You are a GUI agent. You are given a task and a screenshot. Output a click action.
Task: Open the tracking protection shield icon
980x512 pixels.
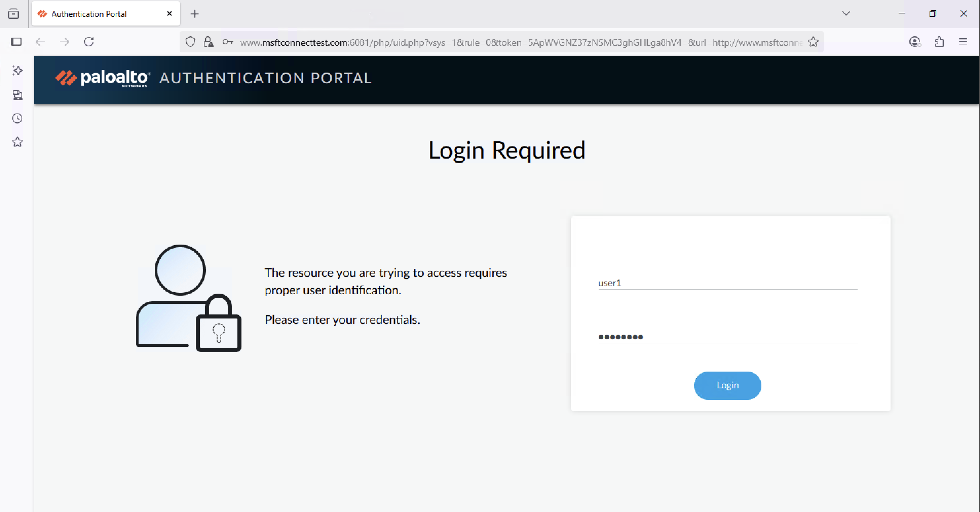190,42
